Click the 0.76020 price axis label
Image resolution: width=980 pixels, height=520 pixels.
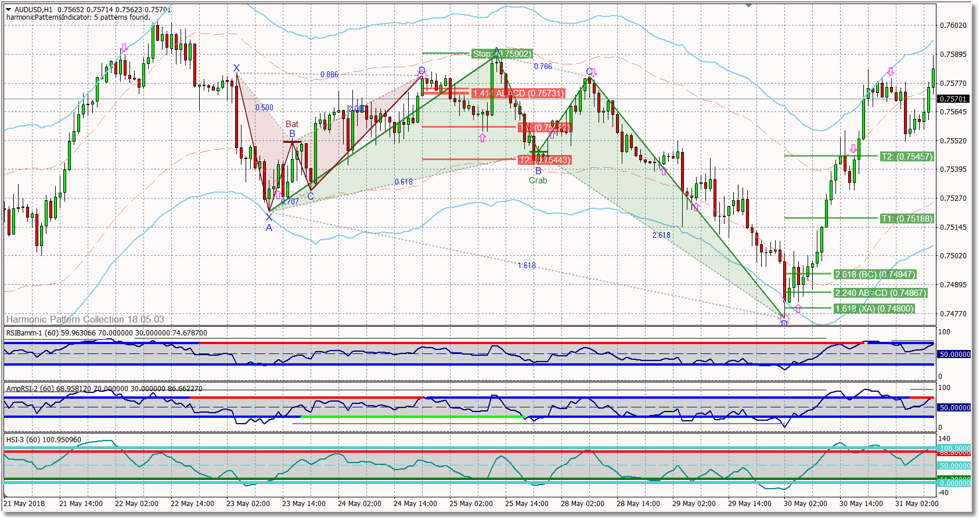coord(953,26)
